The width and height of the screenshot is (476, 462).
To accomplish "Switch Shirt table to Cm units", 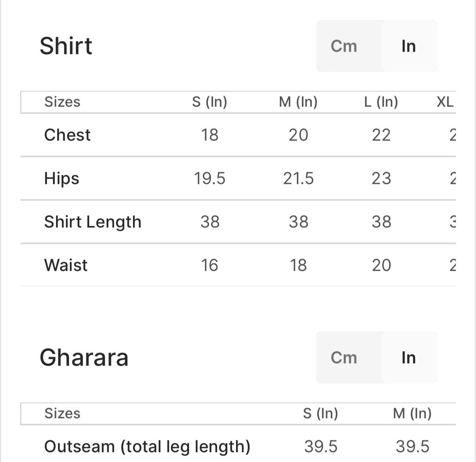I will tap(344, 46).
